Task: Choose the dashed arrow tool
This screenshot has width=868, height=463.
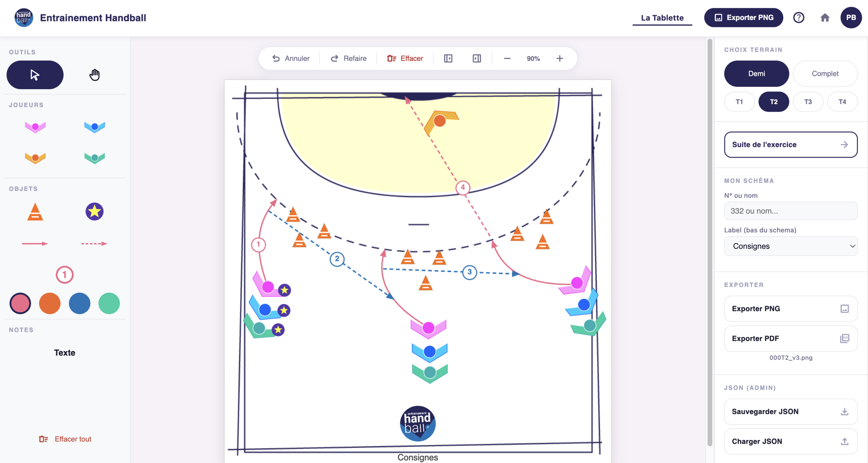Action: [94, 243]
